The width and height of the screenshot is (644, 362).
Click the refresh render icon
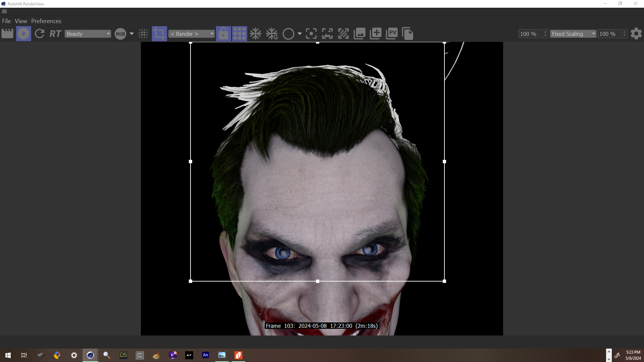40,34
